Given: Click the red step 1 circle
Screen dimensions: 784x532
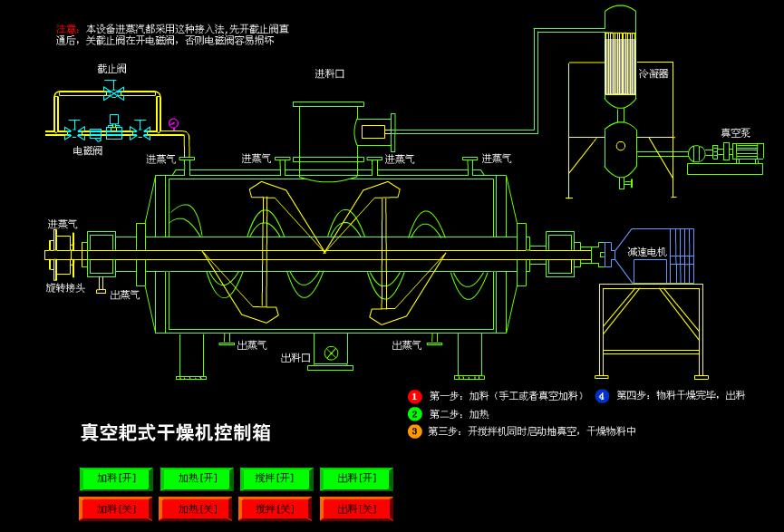Looking at the screenshot, I should tap(414, 396).
